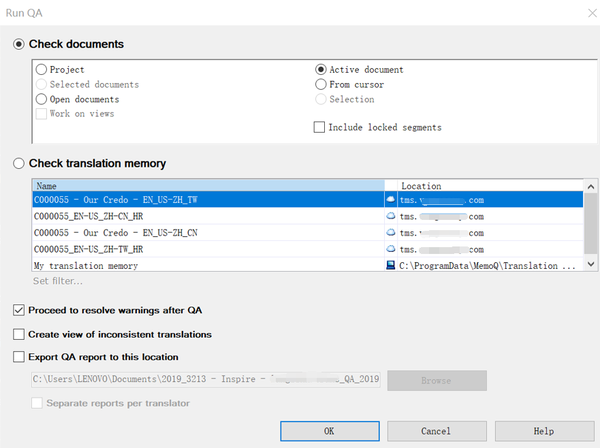The height and width of the screenshot is (448, 600).
Task: Click cloud icon for C000055_EN-US_ZH-TW_HR
Action: pyautogui.click(x=393, y=249)
